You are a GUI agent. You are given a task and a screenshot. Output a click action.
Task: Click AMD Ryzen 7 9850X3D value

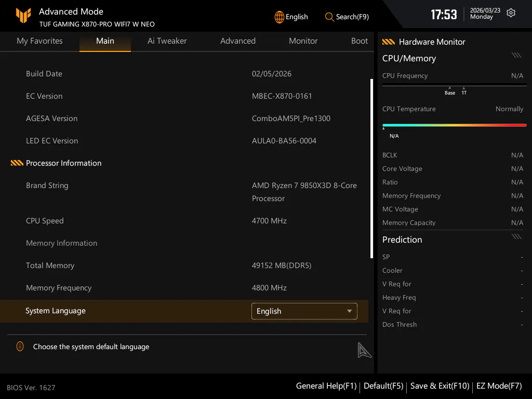(304, 192)
